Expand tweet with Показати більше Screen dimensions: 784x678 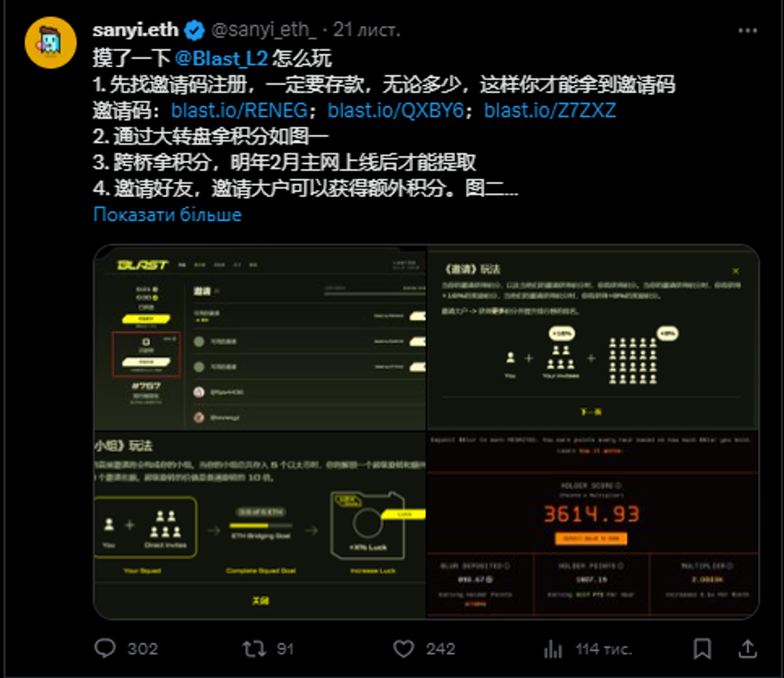(x=167, y=214)
